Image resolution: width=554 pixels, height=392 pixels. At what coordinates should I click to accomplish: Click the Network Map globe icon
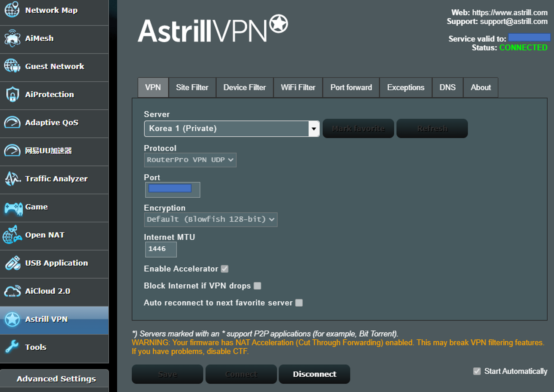(x=12, y=10)
